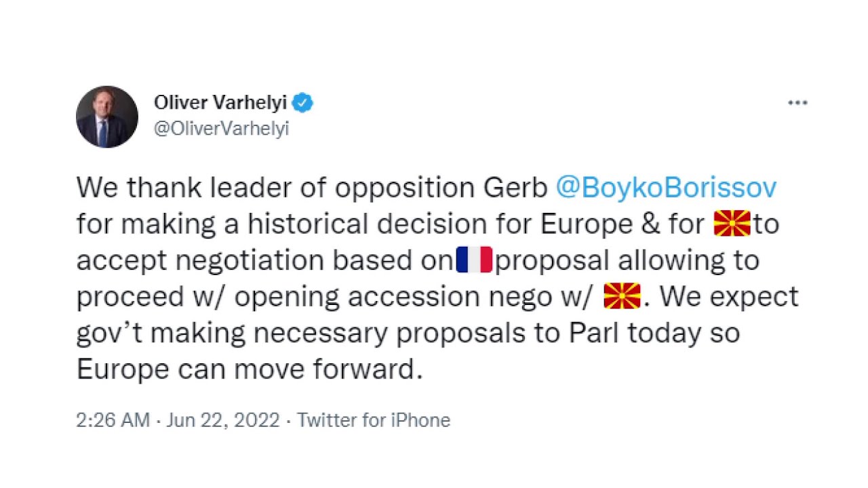Click the 2:26 AM timestamp
Viewport: 868px width, 488px height.
(x=113, y=420)
